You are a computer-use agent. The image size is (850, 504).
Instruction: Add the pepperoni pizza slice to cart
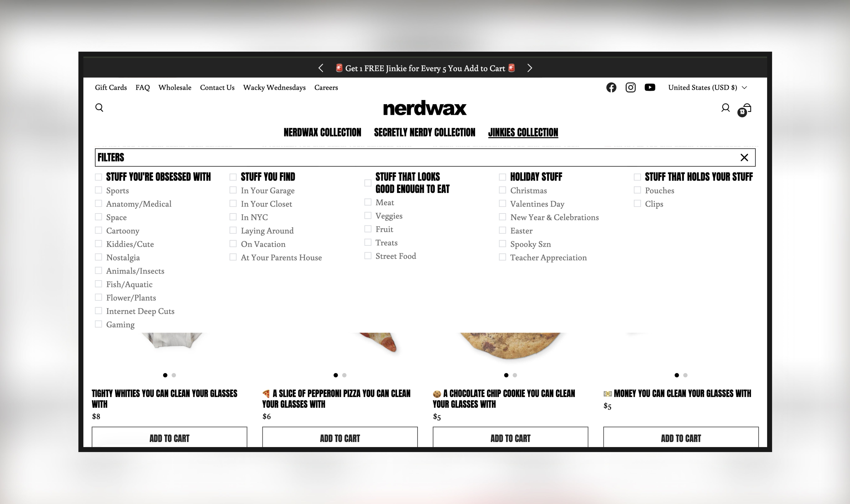340,438
